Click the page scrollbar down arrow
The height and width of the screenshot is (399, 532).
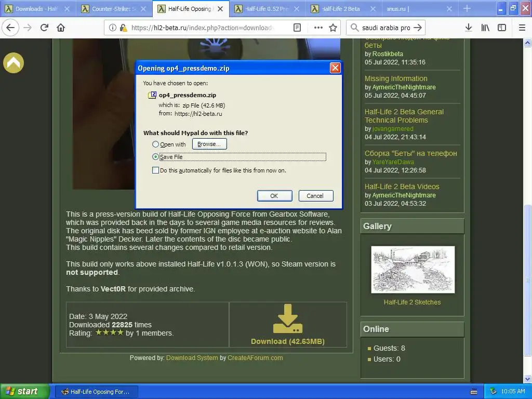click(x=527, y=379)
